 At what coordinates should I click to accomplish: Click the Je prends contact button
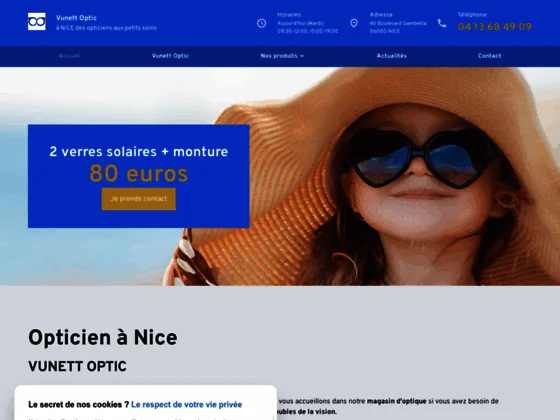139,199
